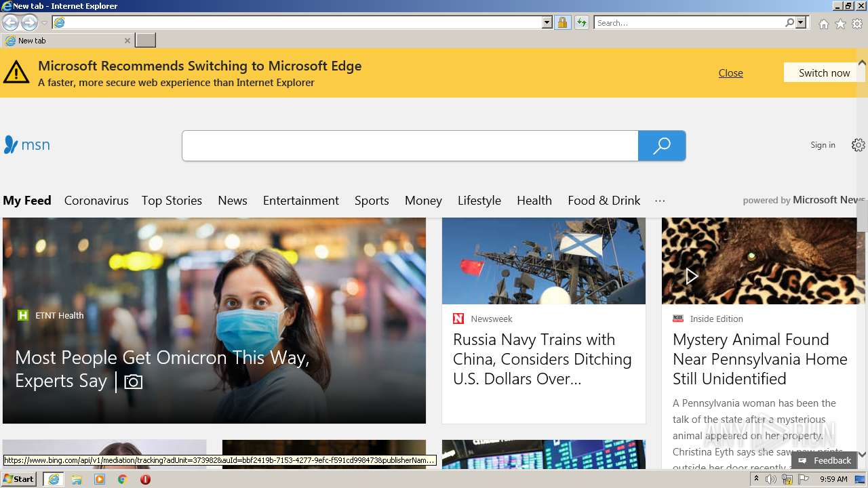Click the Windows Start button
Screen dimensions: 868x488
tap(19, 479)
